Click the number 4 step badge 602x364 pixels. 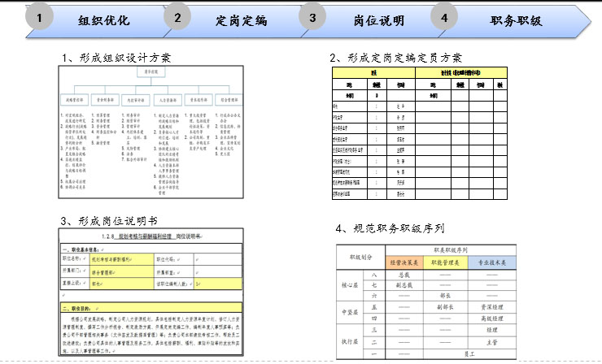coord(443,19)
